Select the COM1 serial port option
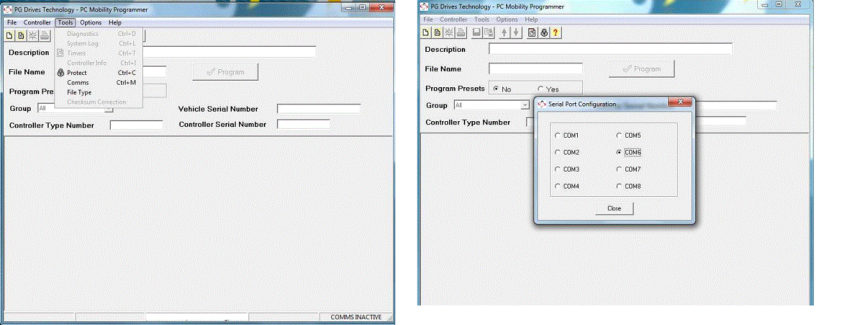 pos(556,136)
